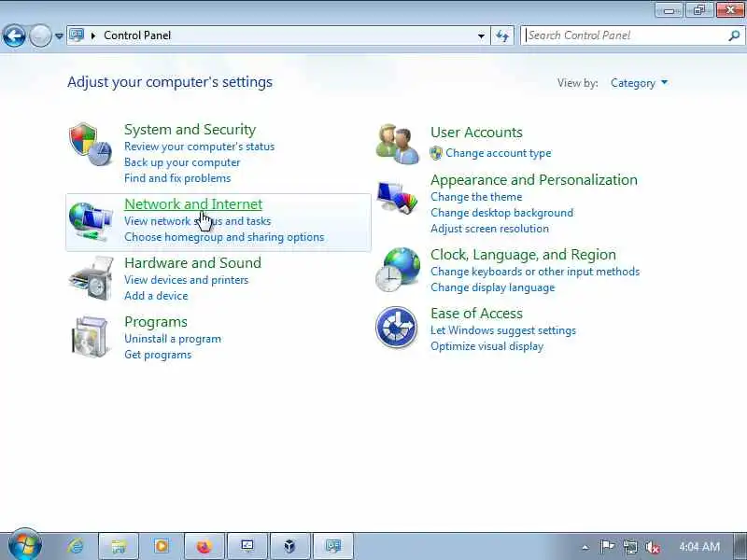Open the User Accounts people icon
Screen dimensions: 747x560
(397, 145)
